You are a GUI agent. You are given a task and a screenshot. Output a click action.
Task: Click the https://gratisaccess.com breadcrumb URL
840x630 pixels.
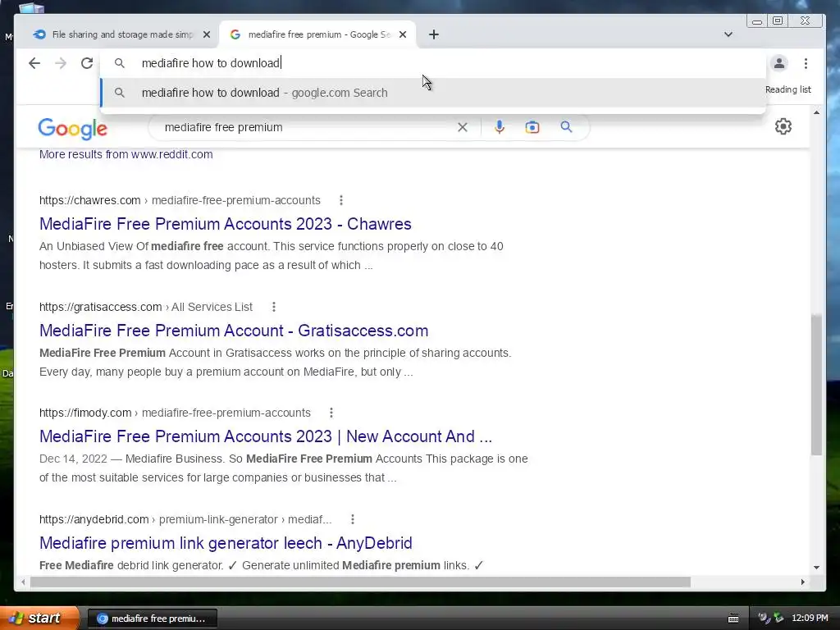tap(100, 307)
